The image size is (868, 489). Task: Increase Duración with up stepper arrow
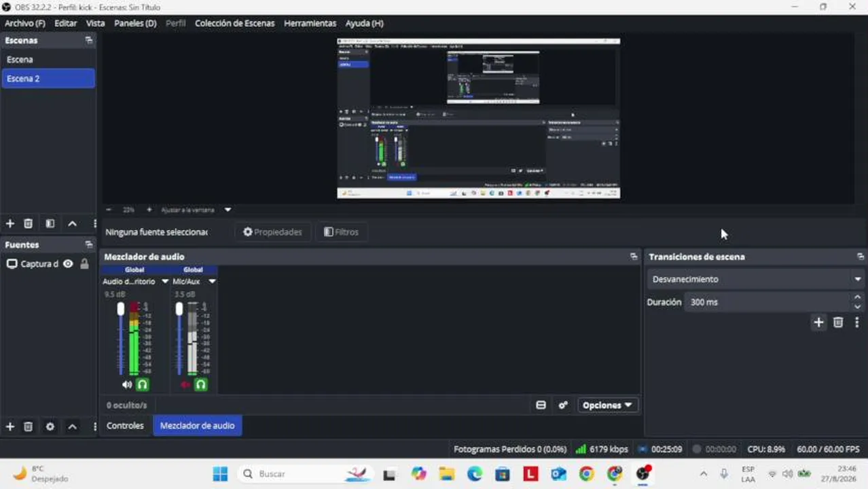tap(857, 297)
